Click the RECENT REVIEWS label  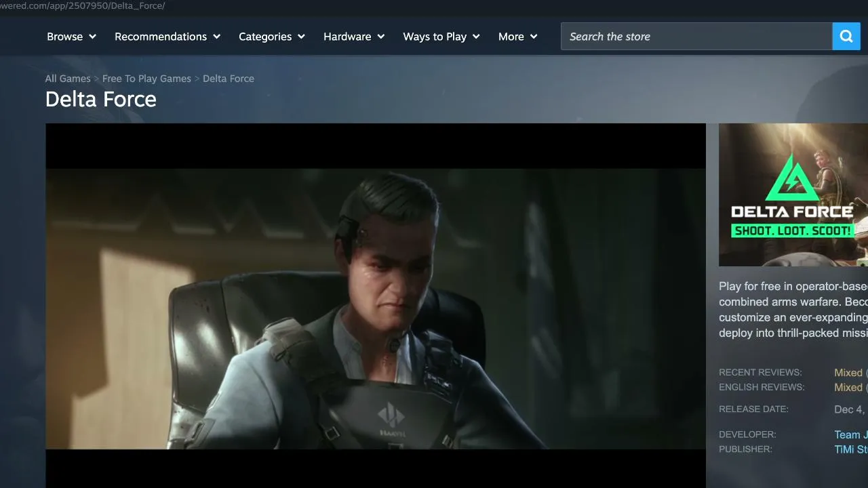(760, 373)
